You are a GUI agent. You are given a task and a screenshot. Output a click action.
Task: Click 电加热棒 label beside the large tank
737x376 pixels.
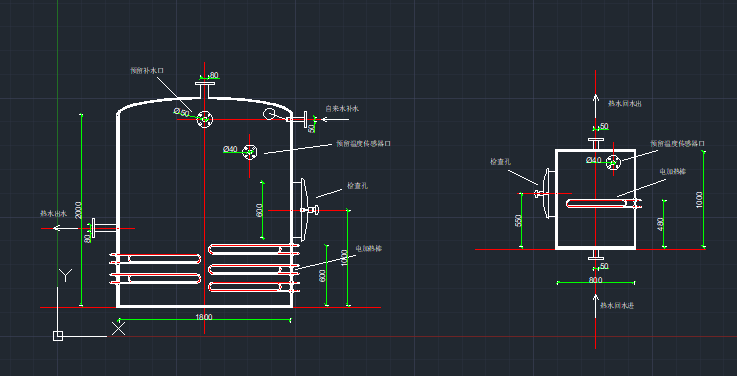tap(368, 248)
